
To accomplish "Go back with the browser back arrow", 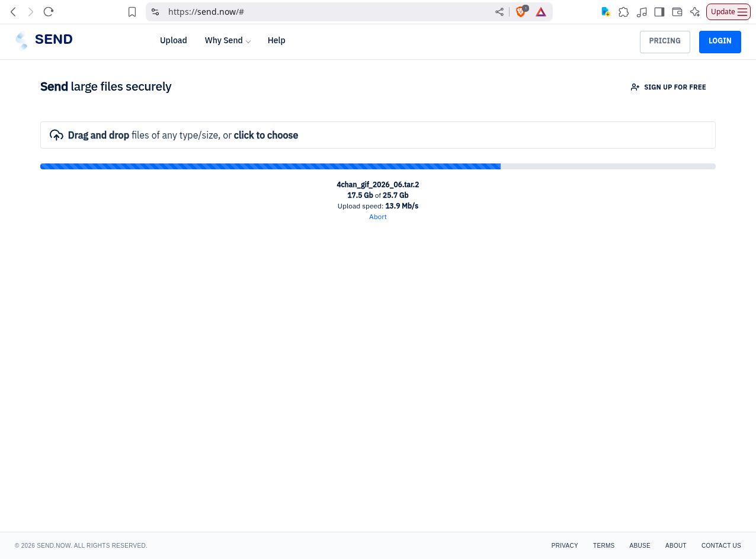I will [x=13, y=12].
